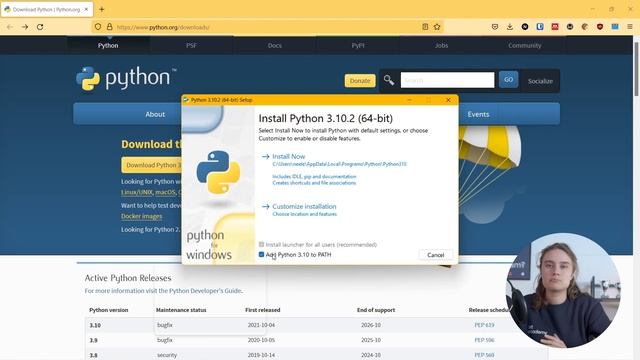640x360 pixels.
Task: Click the End of support column header
Action: click(x=376, y=310)
